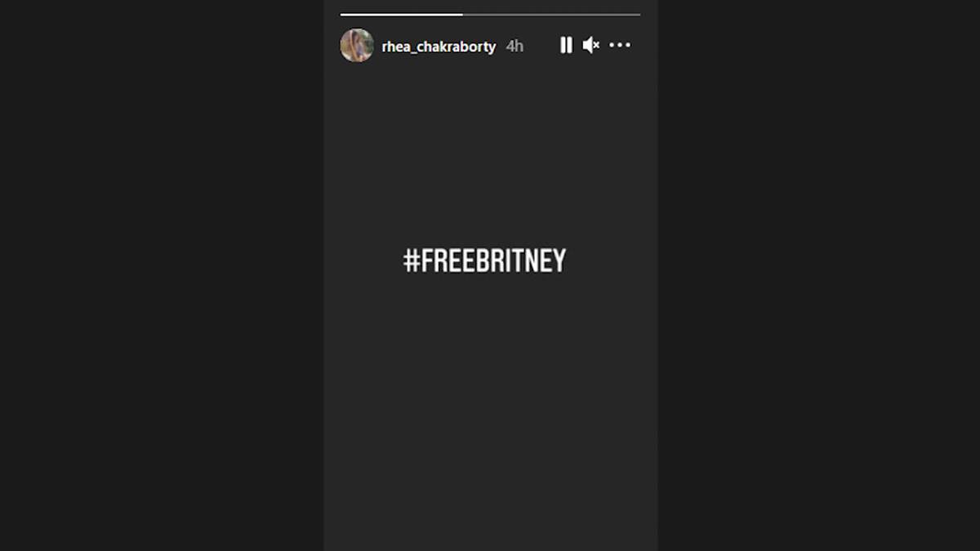Click the dark backdrop right of the story
Viewport: 980px width, 551px height.
(819, 275)
